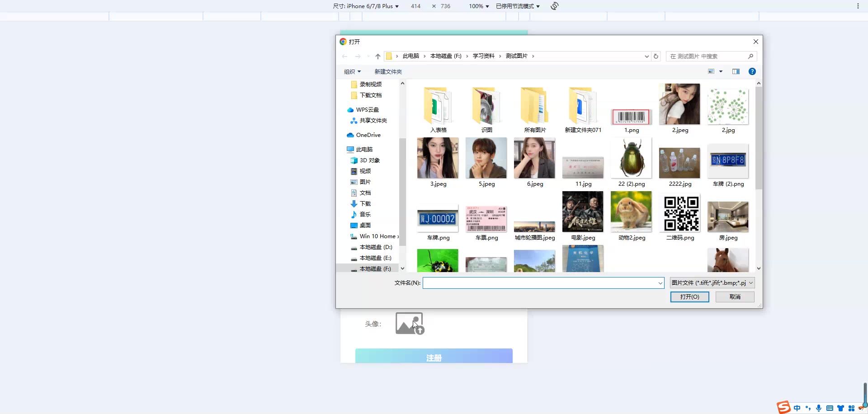Screen dimensions: 868x414
Task: Click the rotate device icon in toolbar
Action: (555, 6)
